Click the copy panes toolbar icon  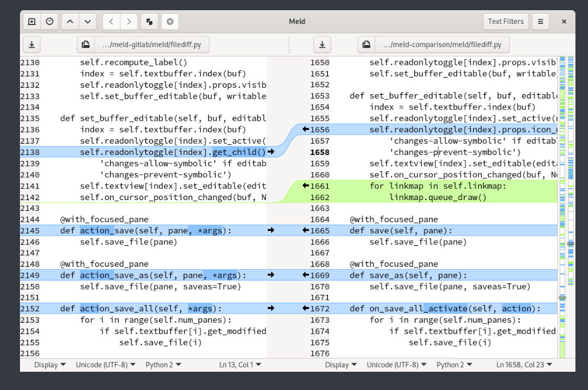[x=149, y=22]
